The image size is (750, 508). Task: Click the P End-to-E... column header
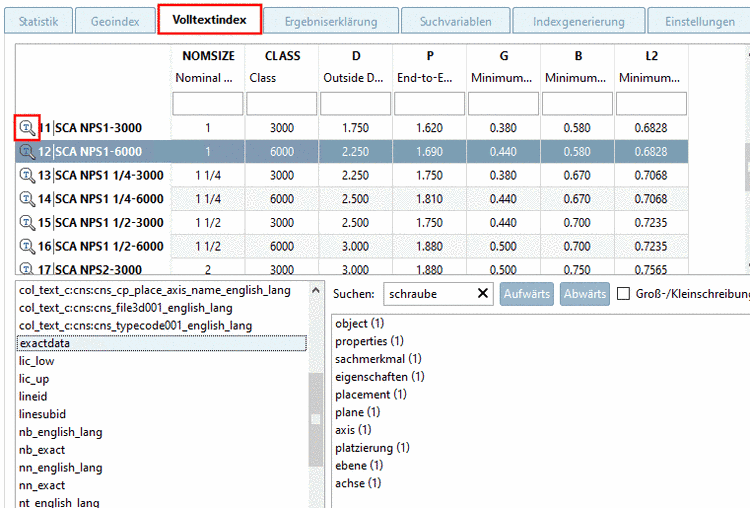pos(430,66)
